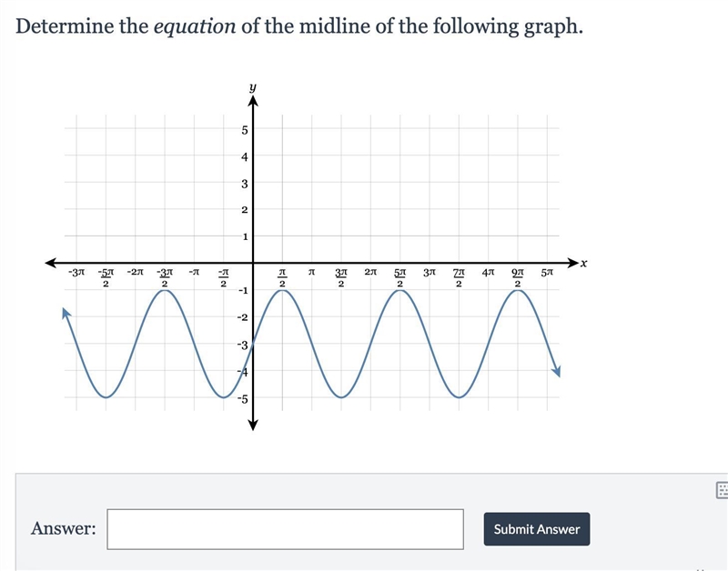Image resolution: width=728 pixels, height=571 pixels.
Task: Open the math keyboard icon beside answer panel
Action: (723, 490)
